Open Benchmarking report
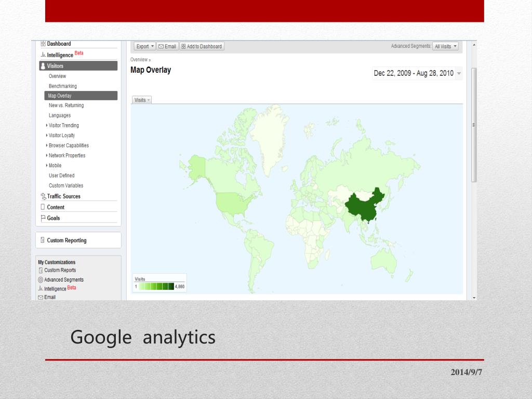 point(63,86)
